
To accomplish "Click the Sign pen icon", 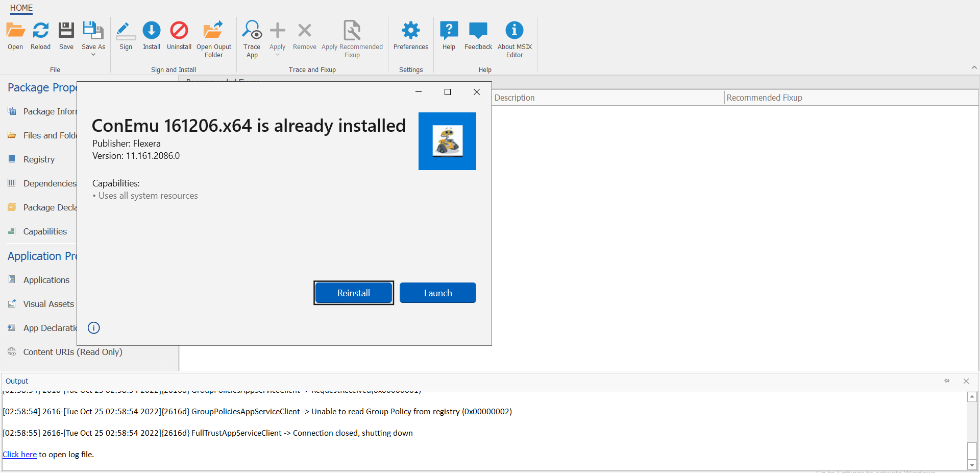I will coord(126,31).
